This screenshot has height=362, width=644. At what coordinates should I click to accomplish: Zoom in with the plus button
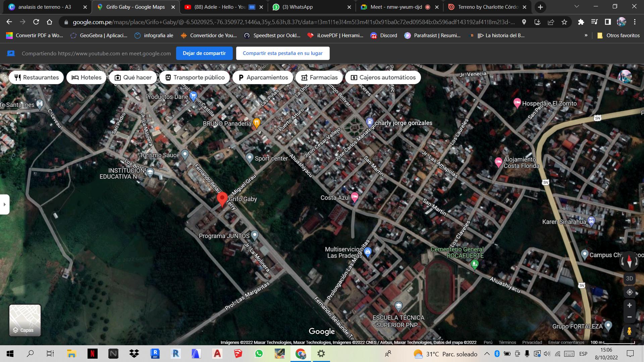coord(629,305)
